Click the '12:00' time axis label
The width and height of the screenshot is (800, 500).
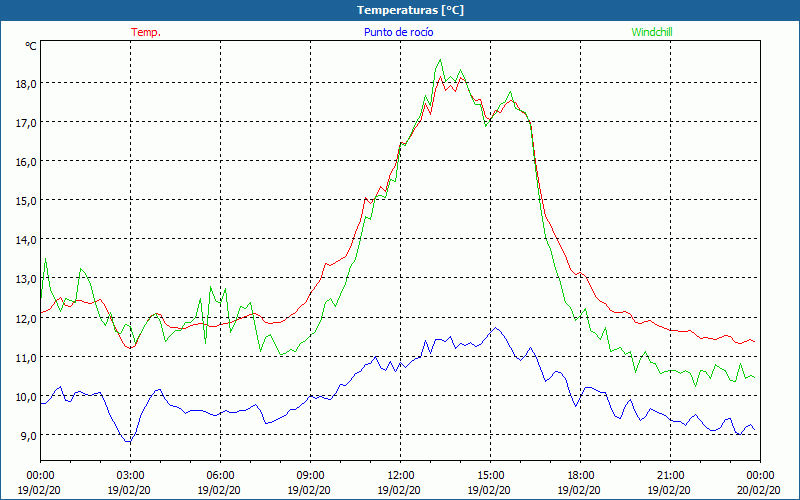click(401, 475)
